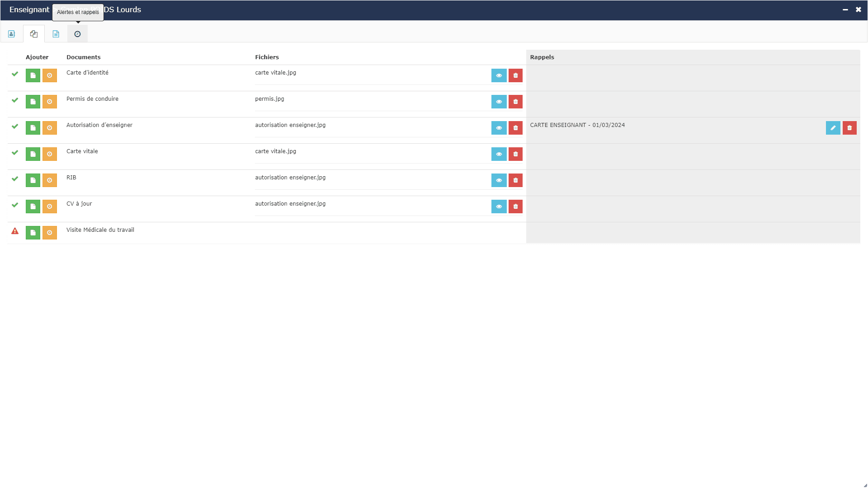Viewport: 868px width, 488px height.
Task: Add a file for Visite Médicale du travail
Action: 33,233
